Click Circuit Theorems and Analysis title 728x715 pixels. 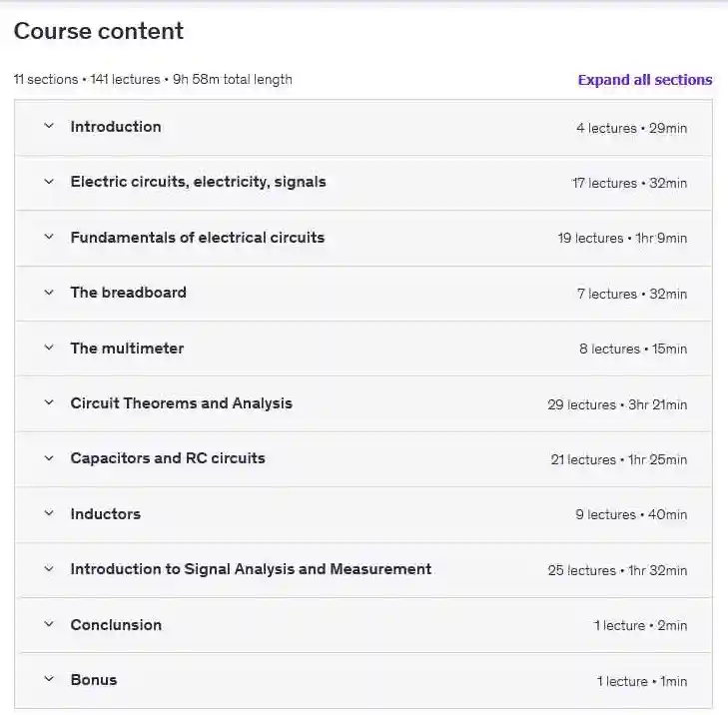coord(182,403)
